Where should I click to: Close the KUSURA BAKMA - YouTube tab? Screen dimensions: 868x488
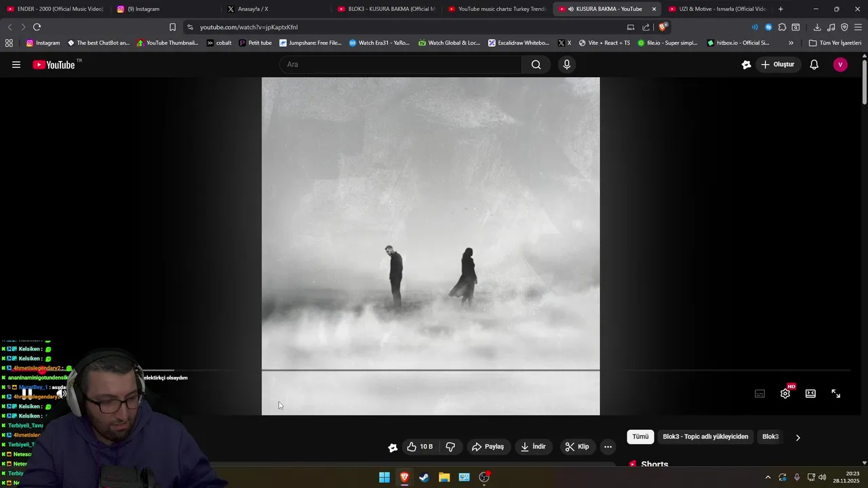pos(654,9)
